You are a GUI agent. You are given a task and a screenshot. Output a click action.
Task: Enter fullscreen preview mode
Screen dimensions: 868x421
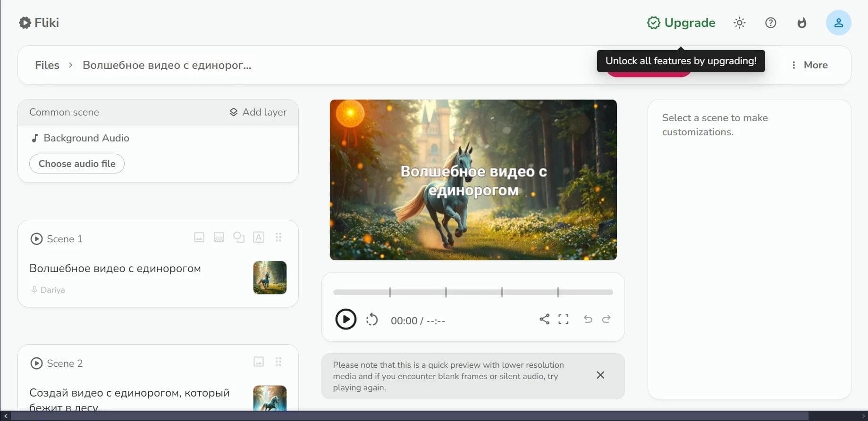pyautogui.click(x=564, y=319)
